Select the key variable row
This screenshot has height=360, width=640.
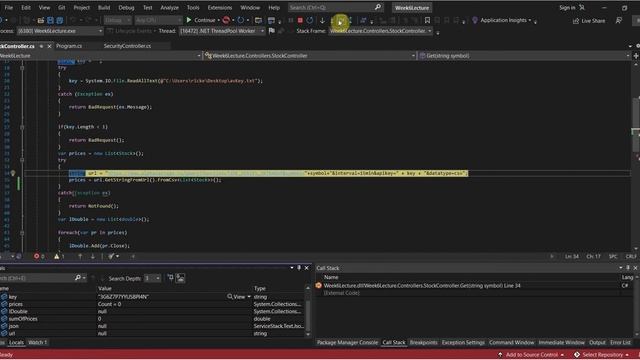[153, 297]
